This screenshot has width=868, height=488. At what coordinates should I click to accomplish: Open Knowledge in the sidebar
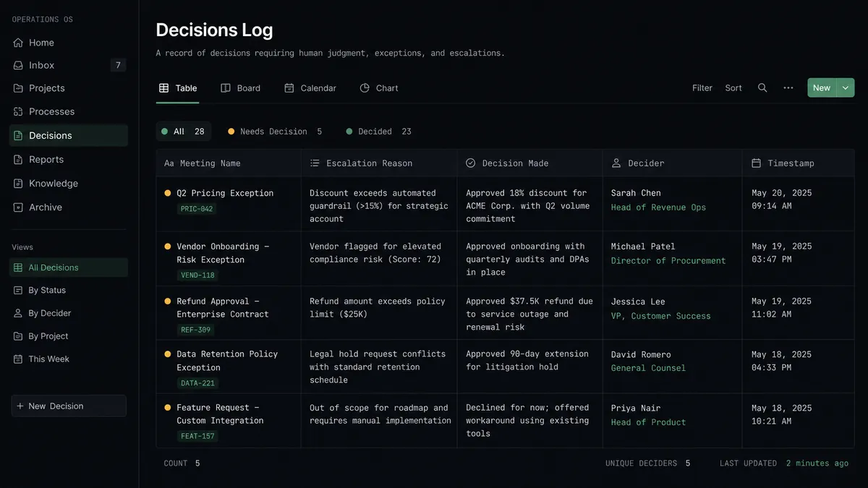click(69, 183)
